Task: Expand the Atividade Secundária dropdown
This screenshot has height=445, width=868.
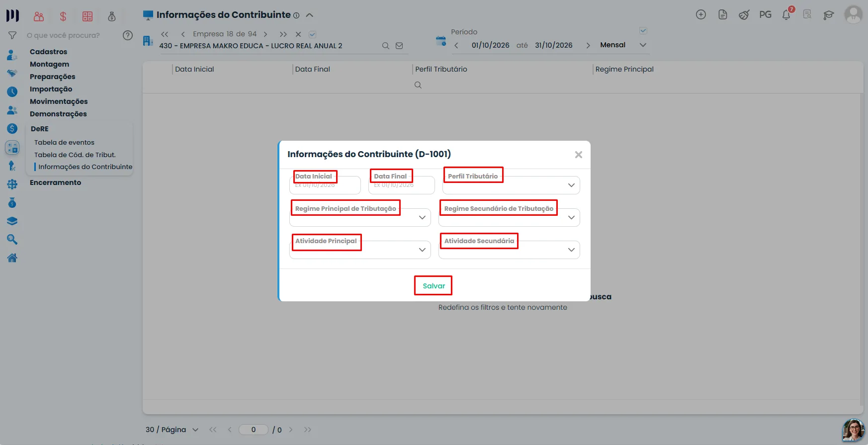Action: point(509,250)
